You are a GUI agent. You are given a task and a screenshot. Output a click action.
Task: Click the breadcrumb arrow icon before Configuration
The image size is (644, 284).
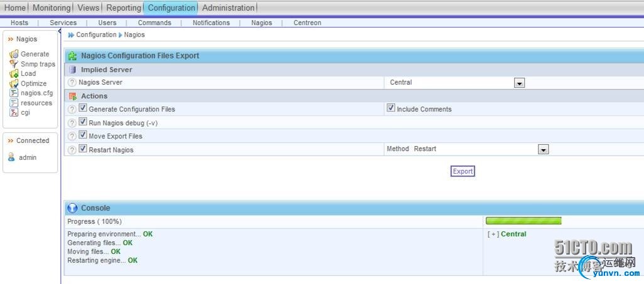[x=71, y=35]
